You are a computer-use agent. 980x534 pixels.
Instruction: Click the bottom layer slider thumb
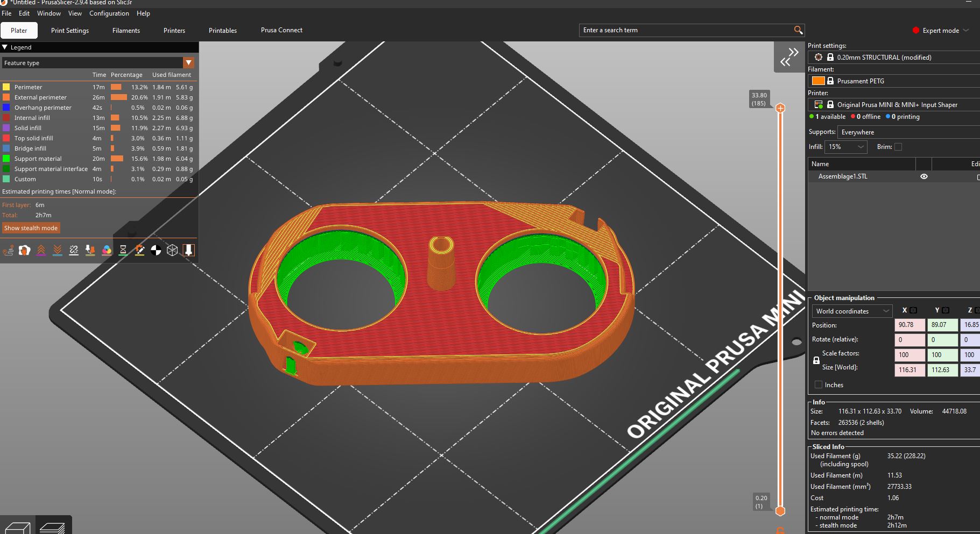(x=780, y=511)
